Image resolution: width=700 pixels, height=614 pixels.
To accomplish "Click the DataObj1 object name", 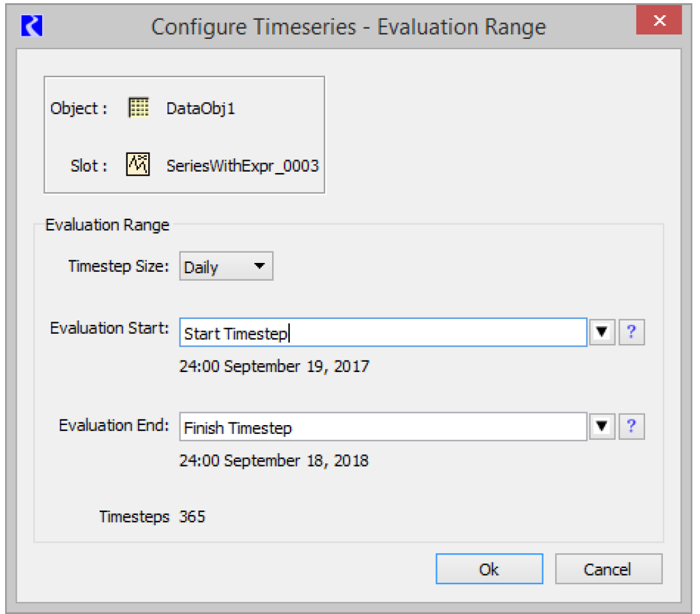I will point(201,109).
